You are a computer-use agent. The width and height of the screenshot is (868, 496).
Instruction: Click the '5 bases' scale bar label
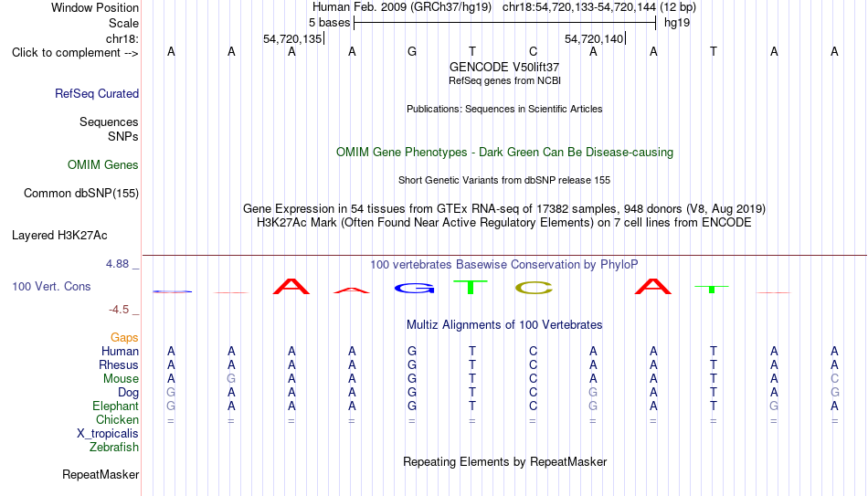(x=329, y=23)
